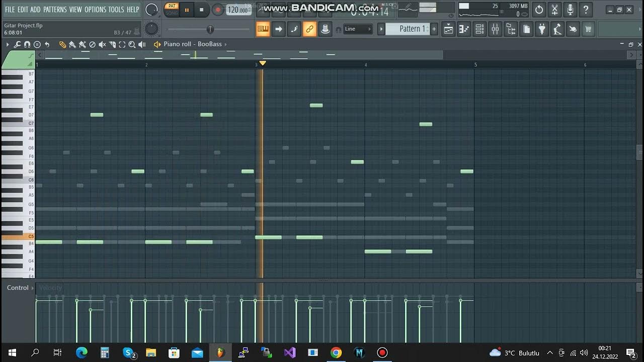This screenshot has width=644, height=362.
Task: Toggle the curve blend recording button
Action: (294, 29)
